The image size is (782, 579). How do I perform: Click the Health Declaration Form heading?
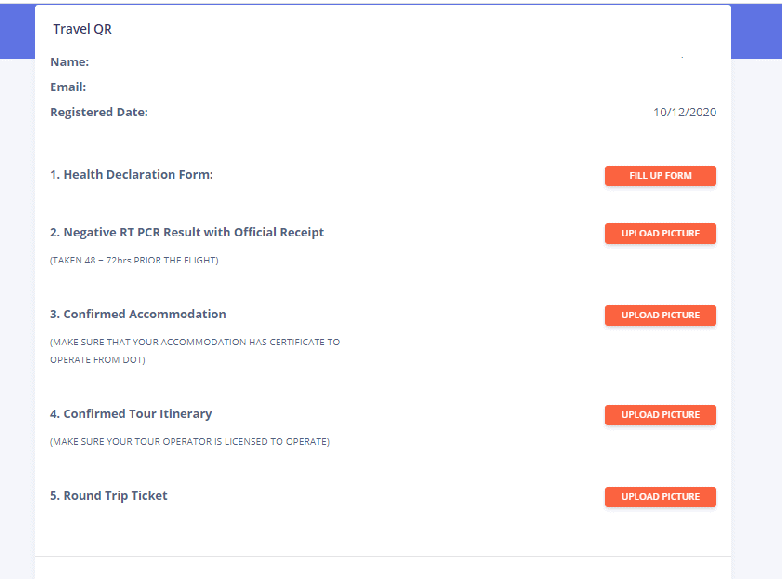pos(132,175)
